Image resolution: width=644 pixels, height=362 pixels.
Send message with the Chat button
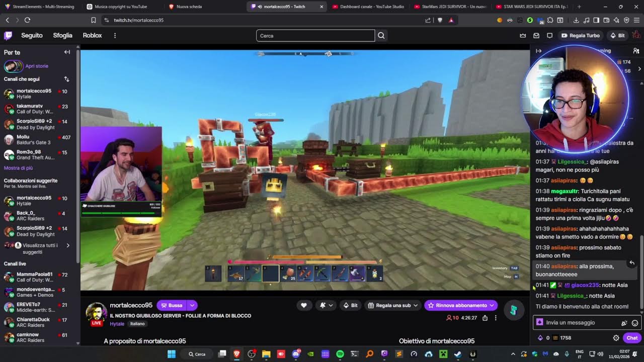632,338
